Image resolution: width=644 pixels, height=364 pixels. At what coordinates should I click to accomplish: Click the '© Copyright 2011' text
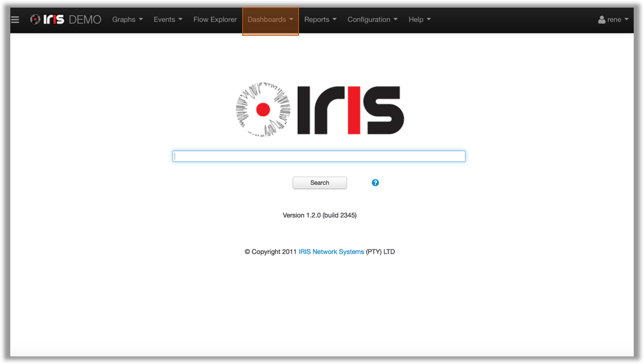(x=270, y=252)
